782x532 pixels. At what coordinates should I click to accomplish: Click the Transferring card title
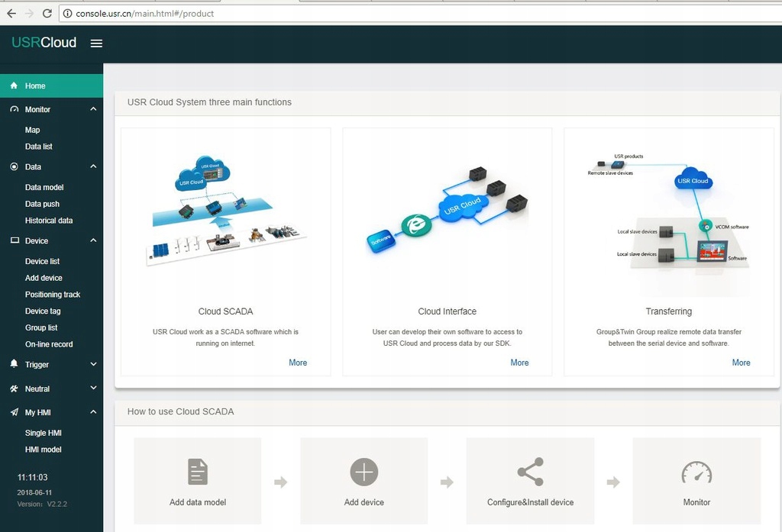pyautogui.click(x=669, y=311)
